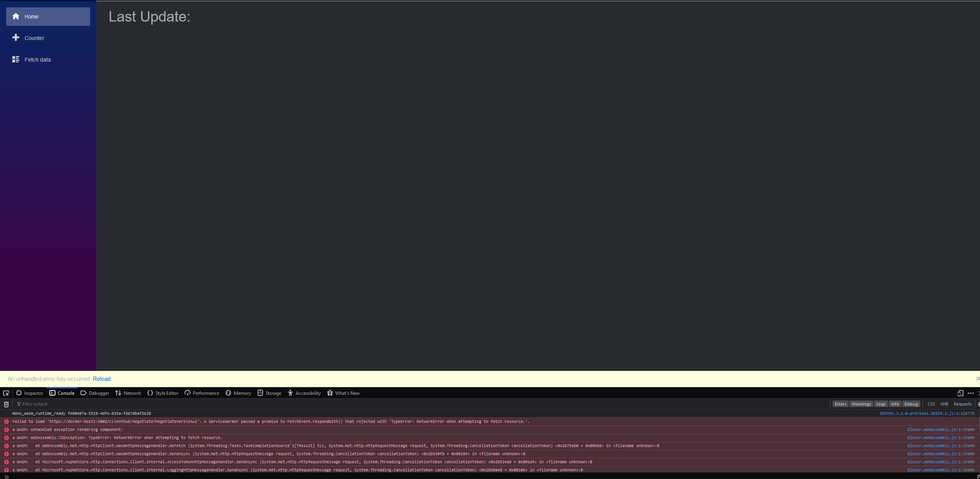Open the Accessibility panel
Viewport: 980px width, 479px height.
[304, 393]
